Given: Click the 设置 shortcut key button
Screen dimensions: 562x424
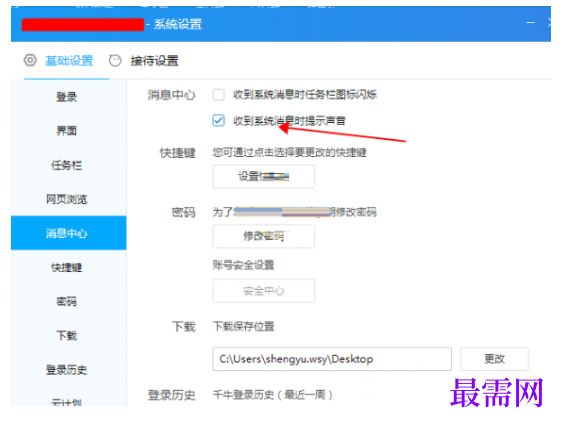Looking at the screenshot, I should tap(264, 176).
